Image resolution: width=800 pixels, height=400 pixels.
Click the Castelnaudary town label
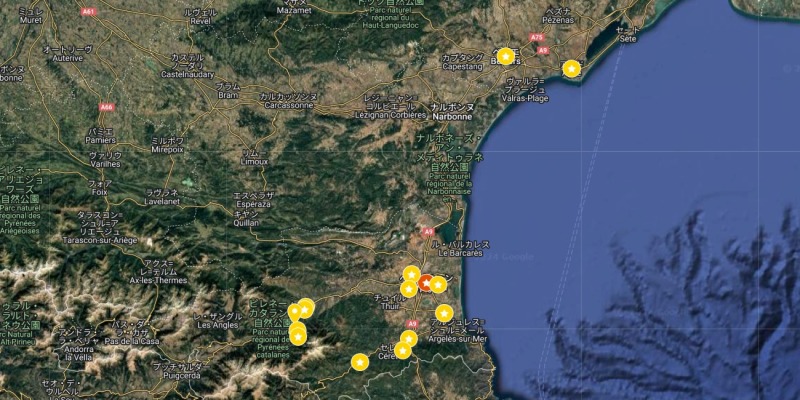pyautogui.click(x=190, y=74)
